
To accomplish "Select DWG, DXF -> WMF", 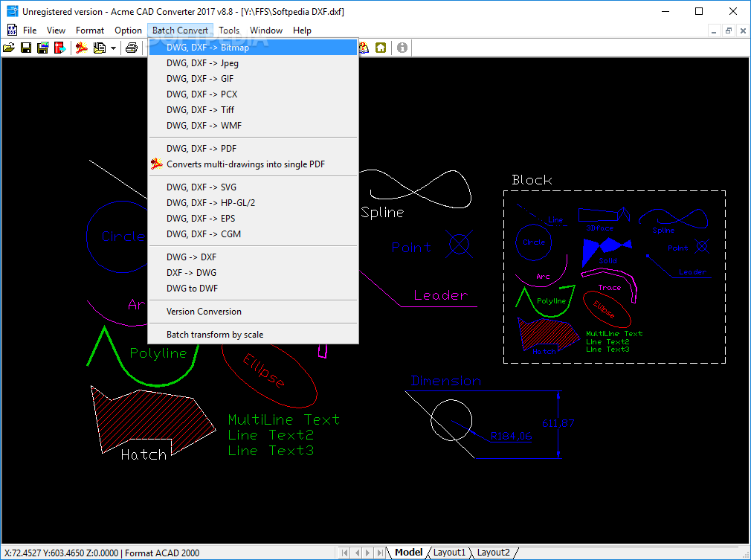I will coord(254,126).
